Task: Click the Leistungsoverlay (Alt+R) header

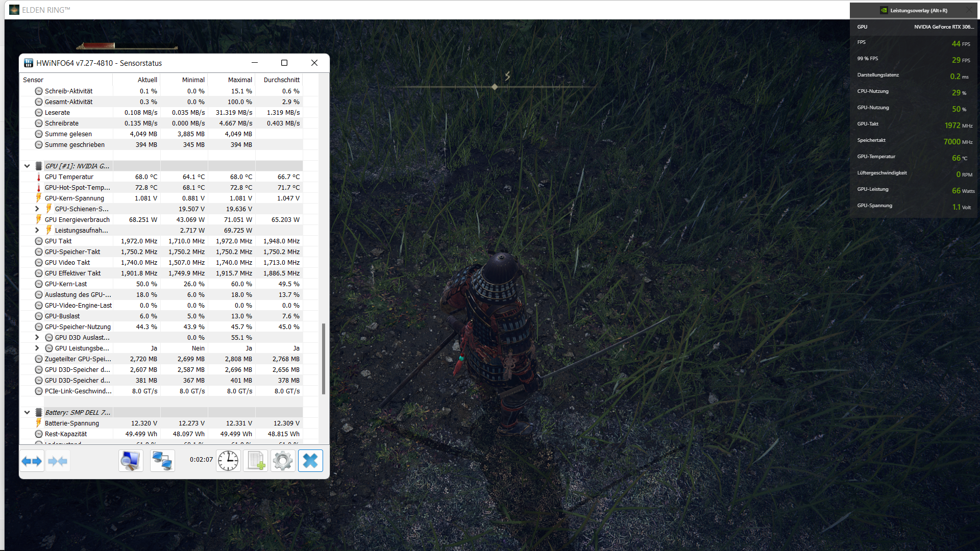Action: coord(918,10)
